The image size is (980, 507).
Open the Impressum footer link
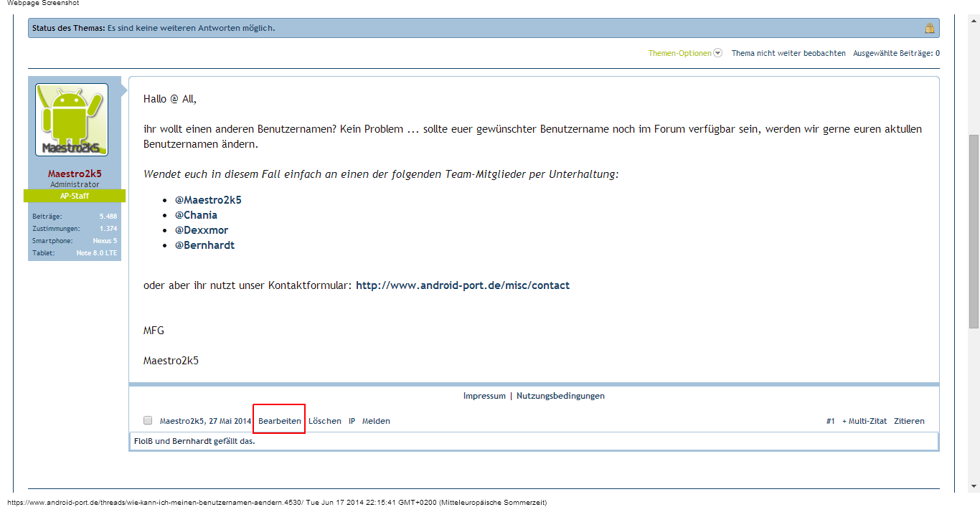pyautogui.click(x=484, y=396)
